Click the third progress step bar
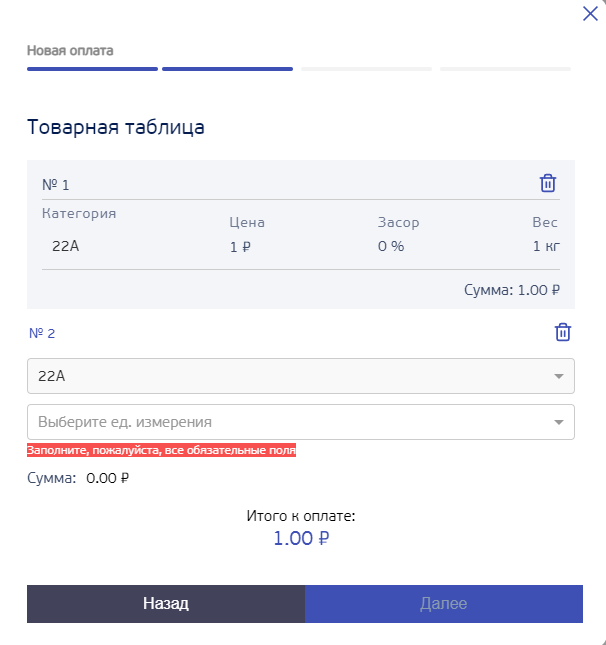The width and height of the screenshot is (606, 645). pos(366,69)
